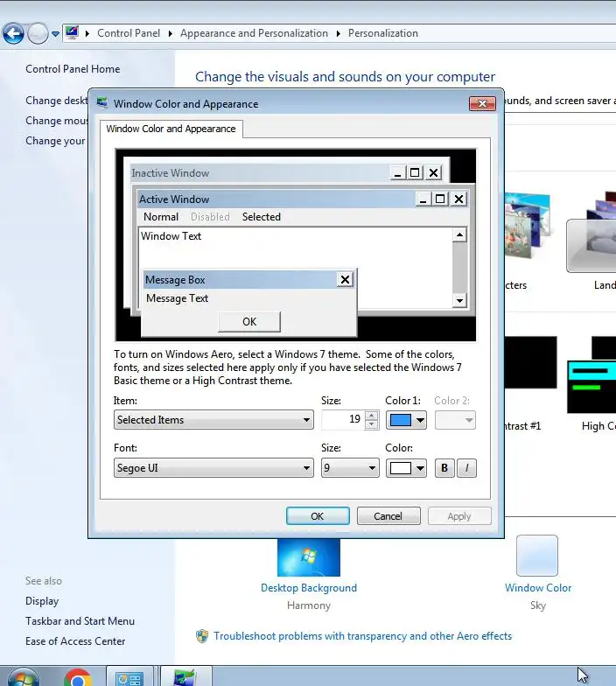The width and height of the screenshot is (616, 686).
Task: Click the Message Box title bar in preview
Action: coord(240,280)
